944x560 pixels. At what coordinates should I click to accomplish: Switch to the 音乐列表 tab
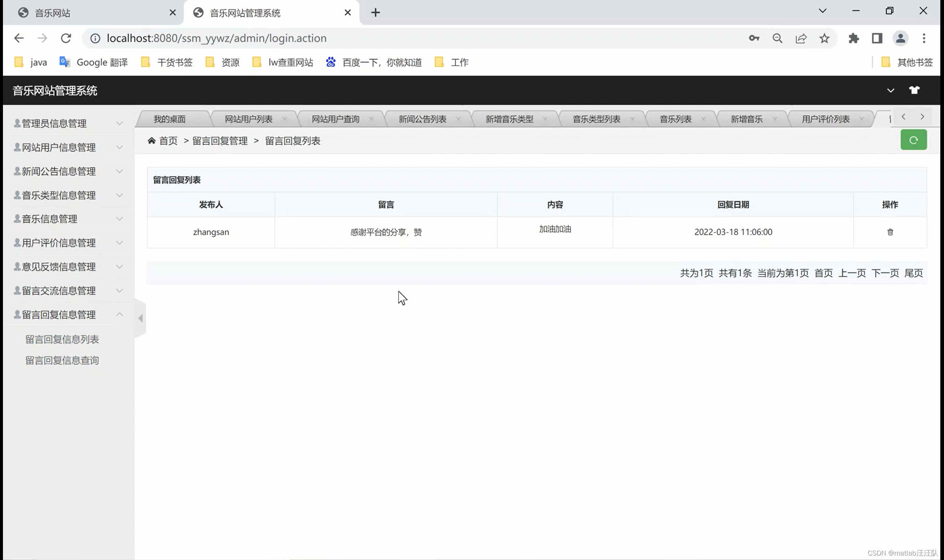(x=675, y=119)
